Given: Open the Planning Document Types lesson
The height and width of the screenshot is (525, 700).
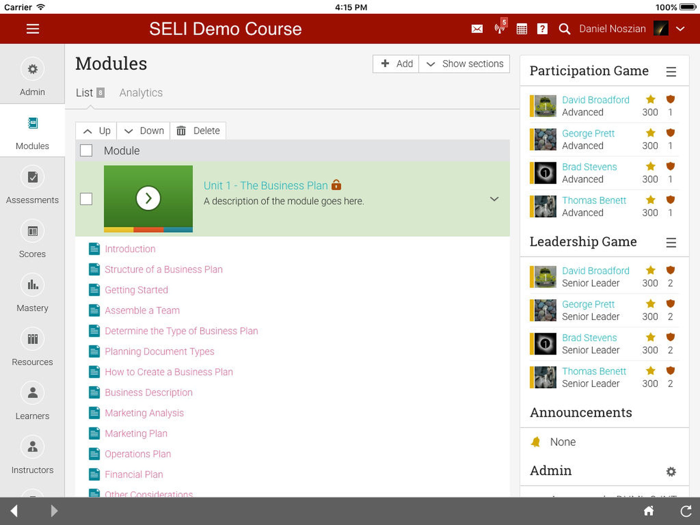Looking at the screenshot, I should [159, 351].
